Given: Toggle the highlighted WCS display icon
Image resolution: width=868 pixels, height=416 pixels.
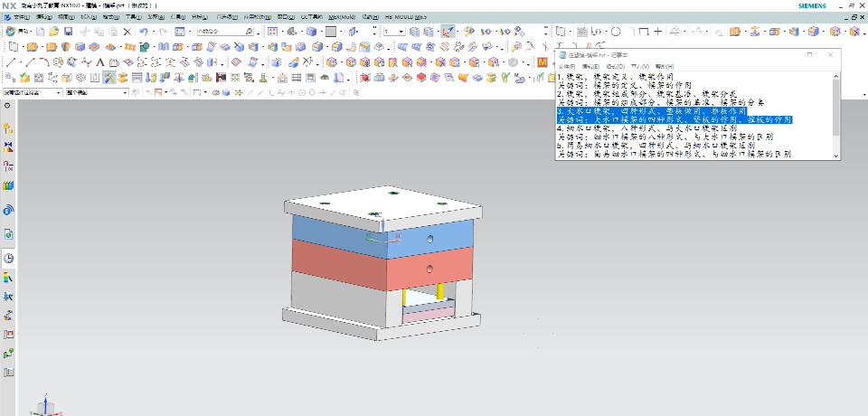Looking at the screenshot, I should [448, 32].
